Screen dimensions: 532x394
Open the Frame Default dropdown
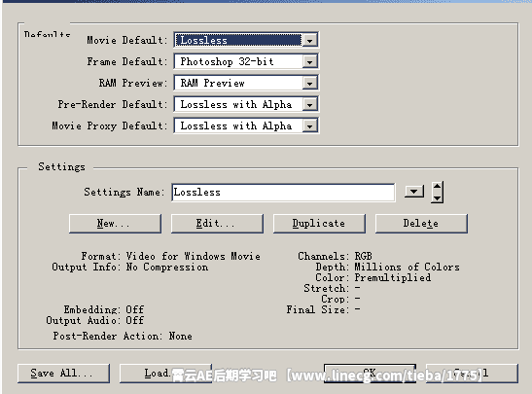[x=246, y=61]
